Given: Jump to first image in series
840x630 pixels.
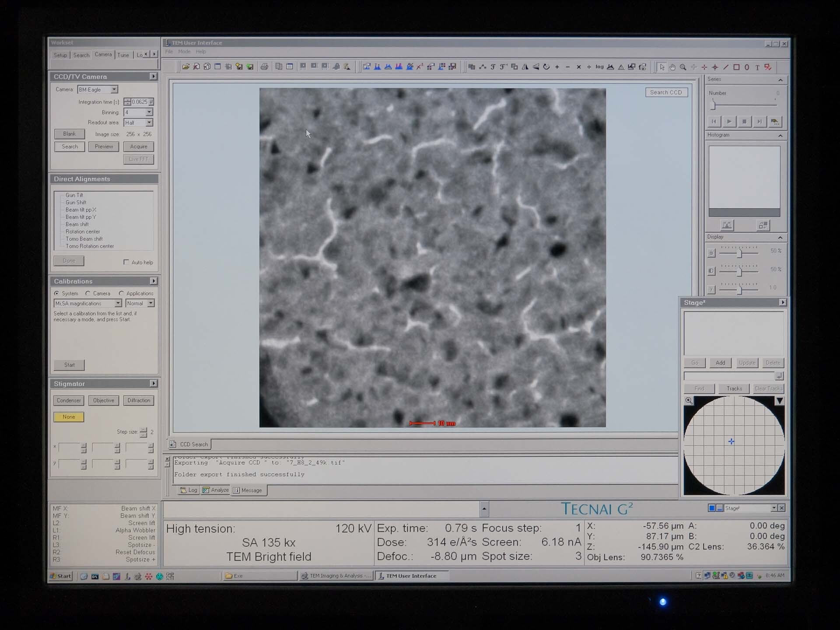Looking at the screenshot, I should click(x=714, y=122).
